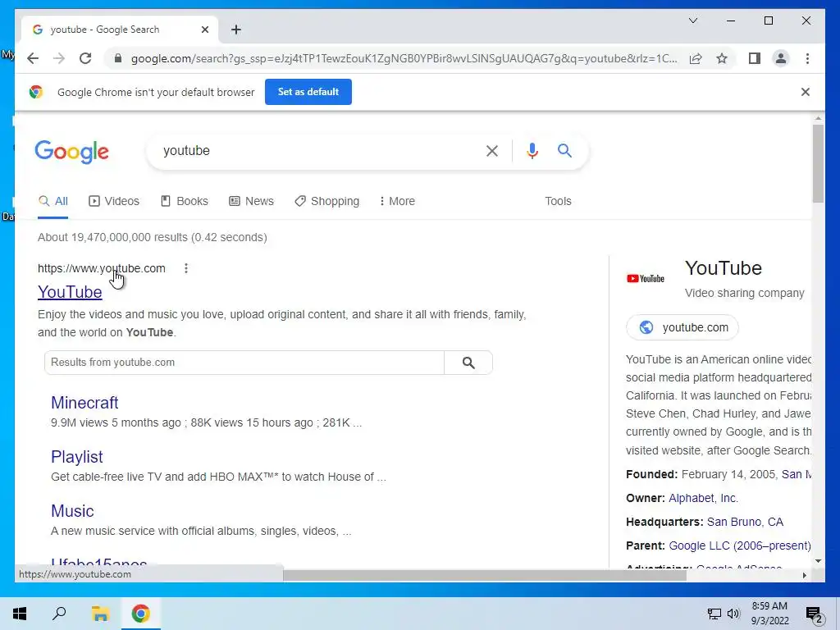Click the forward navigation arrow
Screen dimensions: 840x630
(x=59, y=58)
